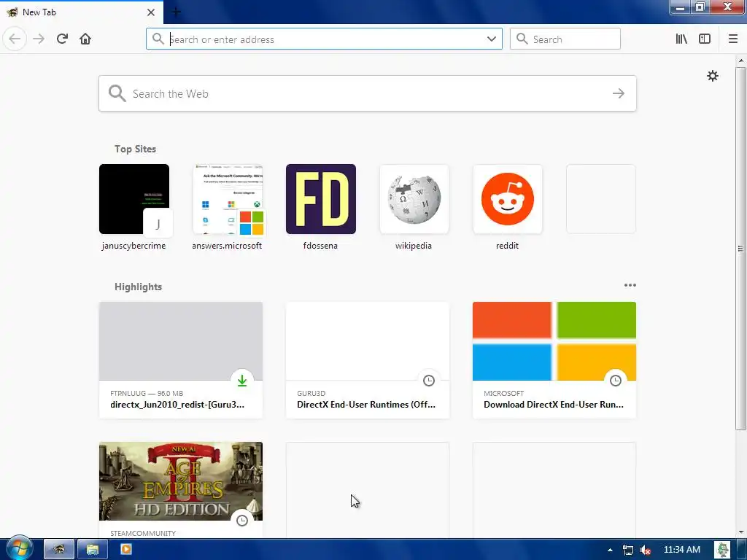The image size is (747, 560).
Task: Open the browser taskbar button
Action: pos(59,550)
